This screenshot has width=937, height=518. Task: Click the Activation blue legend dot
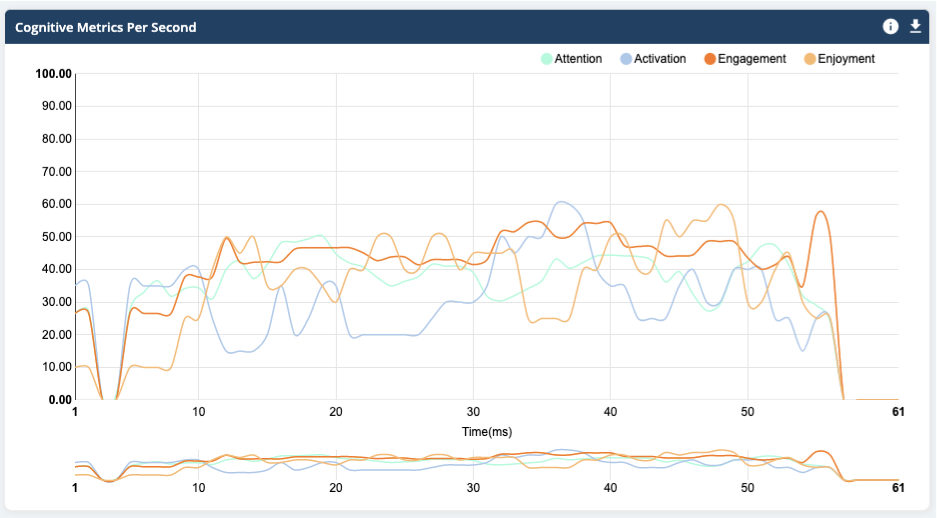tap(626, 59)
